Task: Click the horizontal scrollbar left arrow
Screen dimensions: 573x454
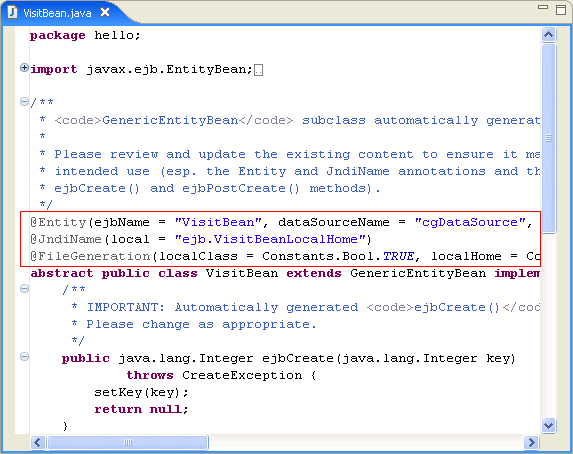Action: (38, 443)
